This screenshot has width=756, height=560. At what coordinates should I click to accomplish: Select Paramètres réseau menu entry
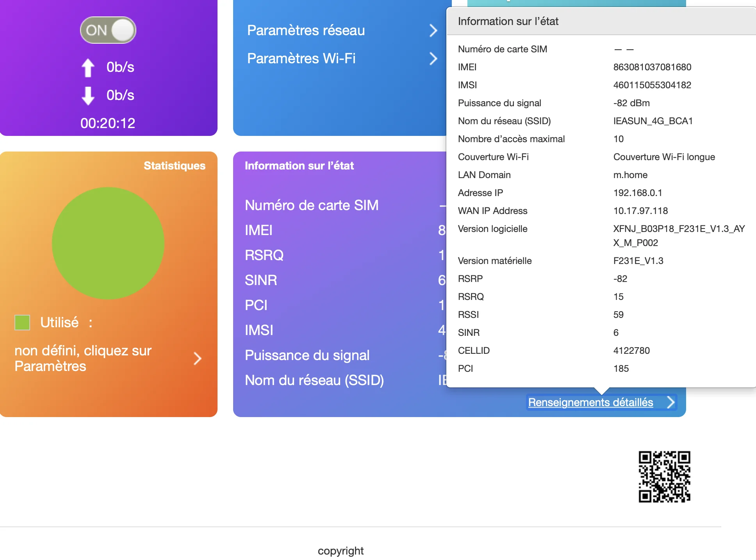tap(306, 30)
